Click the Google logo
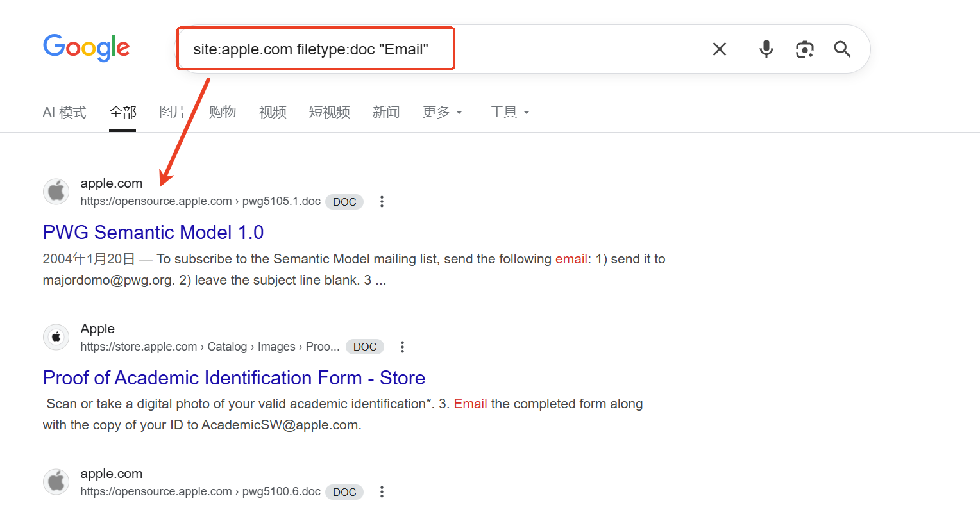Image resolution: width=980 pixels, height=512 pixels. 87,48
